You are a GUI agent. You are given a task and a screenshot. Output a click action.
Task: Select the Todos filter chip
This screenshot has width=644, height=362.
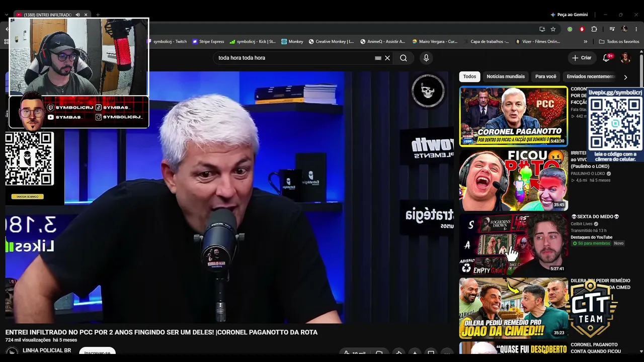[x=469, y=76]
